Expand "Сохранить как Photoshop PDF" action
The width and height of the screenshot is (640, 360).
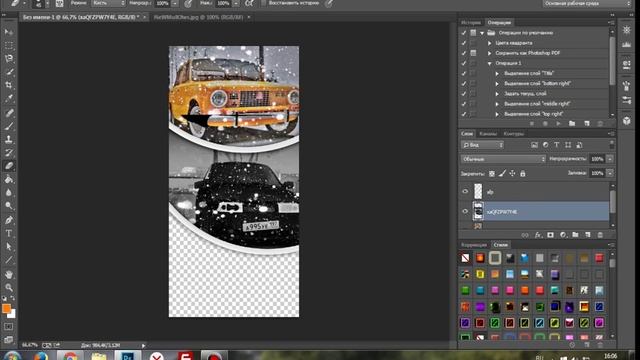[489, 53]
